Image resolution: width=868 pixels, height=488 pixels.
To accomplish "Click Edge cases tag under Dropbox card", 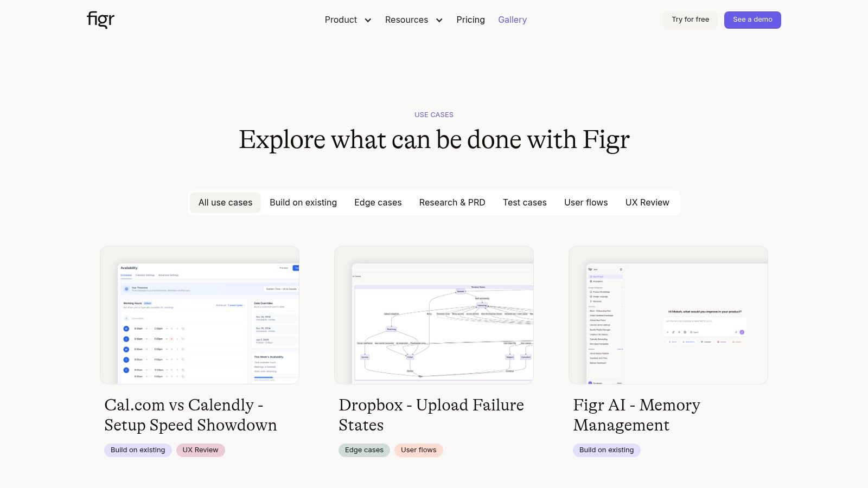I will point(364,450).
